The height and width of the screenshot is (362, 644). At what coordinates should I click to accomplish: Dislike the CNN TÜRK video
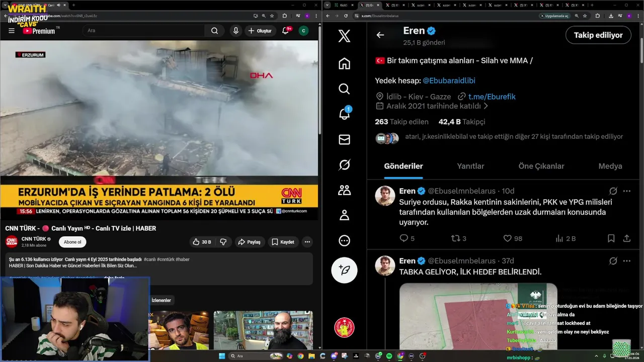[x=223, y=242]
